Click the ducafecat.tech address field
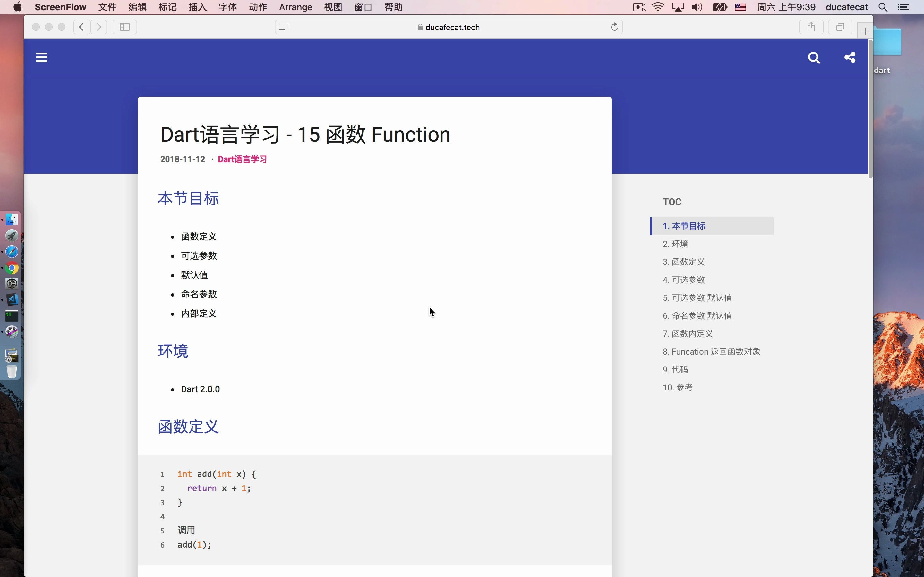 point(452,27)
